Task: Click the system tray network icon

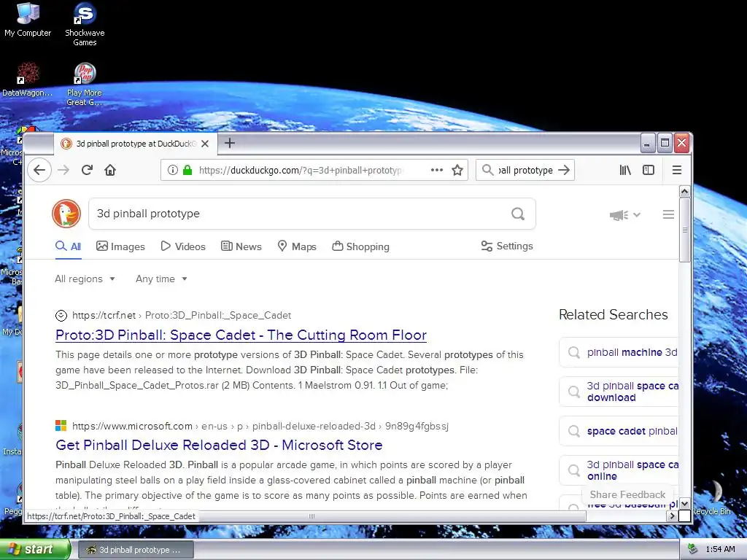Action: pyautogui.click(x=693, y=550)
